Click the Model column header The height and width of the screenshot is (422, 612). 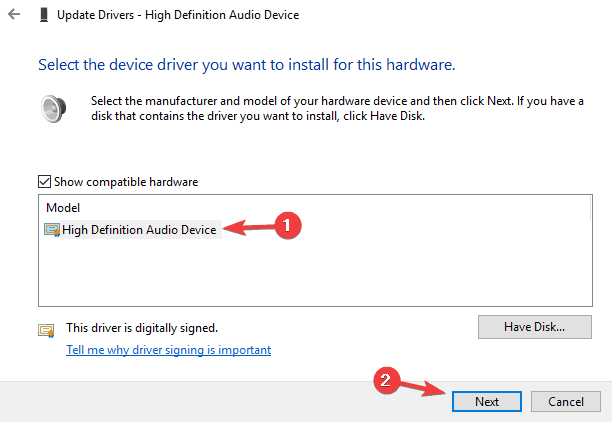[x=63, y=208]
